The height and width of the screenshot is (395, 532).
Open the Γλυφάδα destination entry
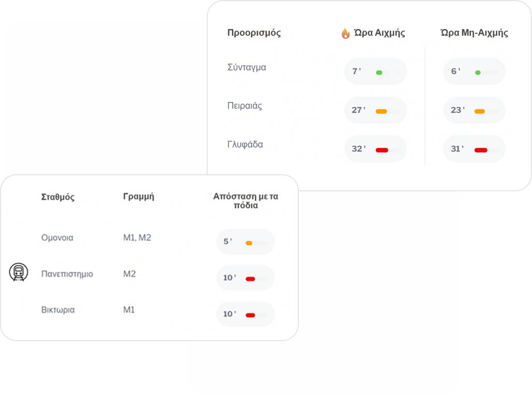pos(245,144)
